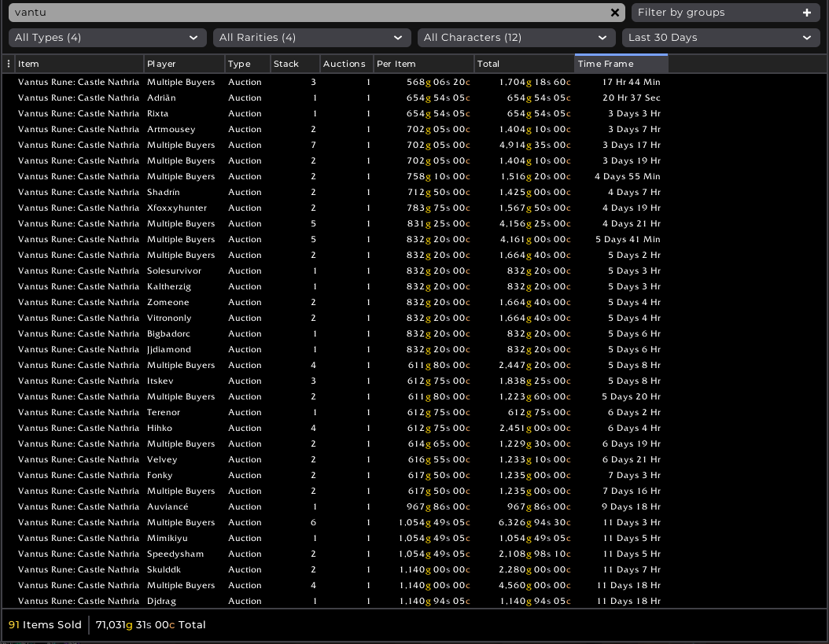Select the sale row for Xfoxxyhunter
Viewport: 829px width, 644px height.
[x=177, y=208]
